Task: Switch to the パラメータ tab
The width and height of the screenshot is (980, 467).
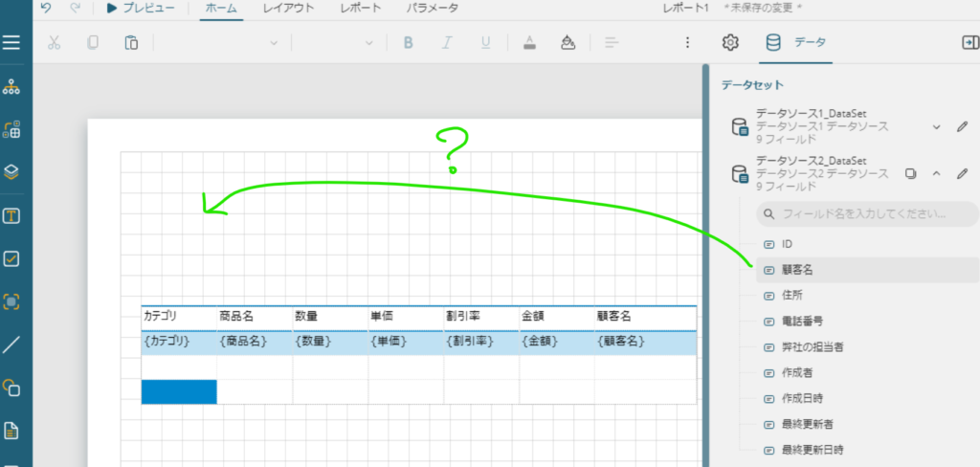Action: [x=431, y=8]
